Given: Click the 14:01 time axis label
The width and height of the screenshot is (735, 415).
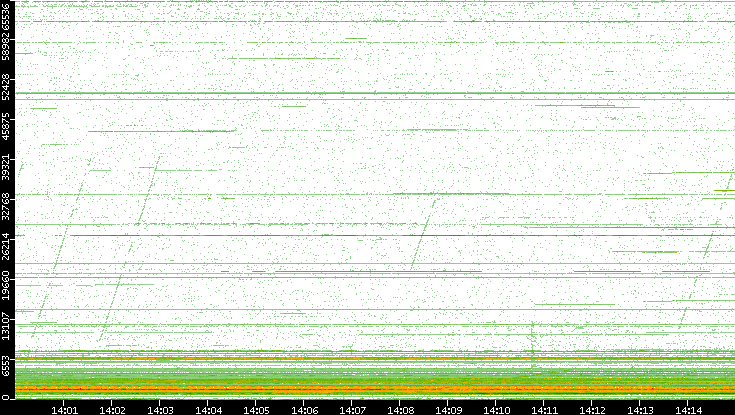Looking at the screenshot, I should (x=64, y=409).
